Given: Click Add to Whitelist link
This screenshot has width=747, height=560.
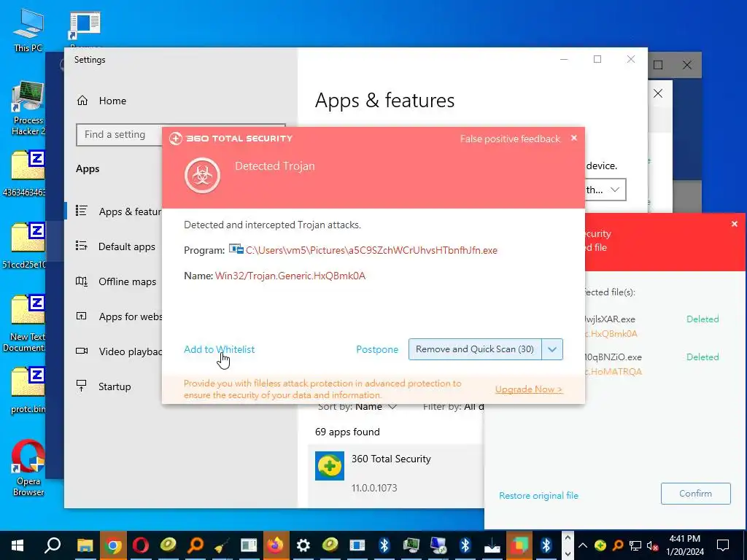Looking at the screenshot, I should (219, 349).
